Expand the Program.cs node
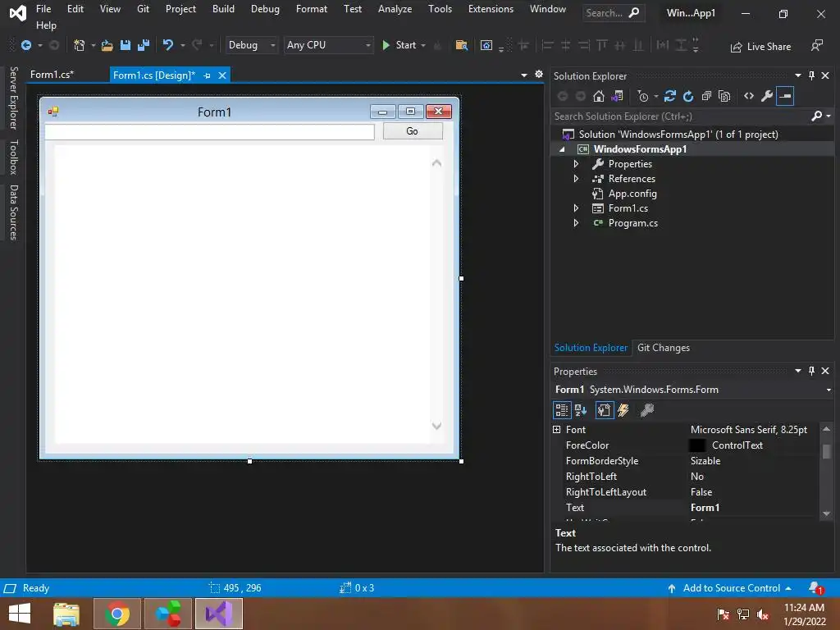This screenshot has height=630, width=840. (576, 223)
